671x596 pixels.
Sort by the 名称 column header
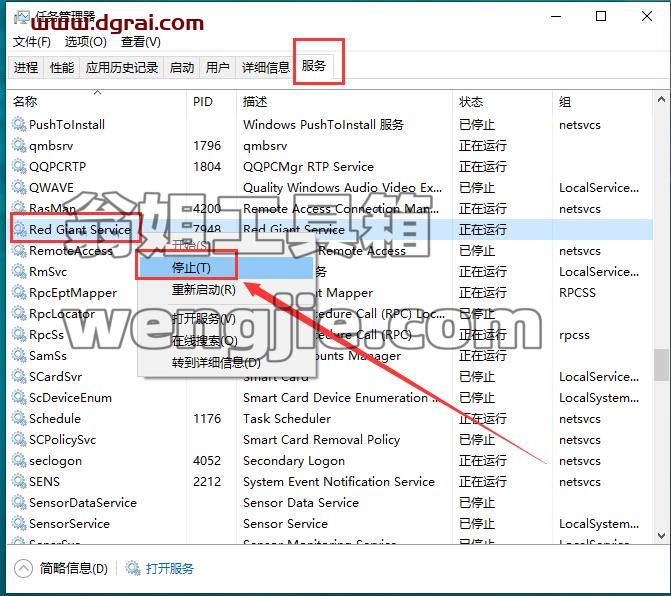point(97,102)
